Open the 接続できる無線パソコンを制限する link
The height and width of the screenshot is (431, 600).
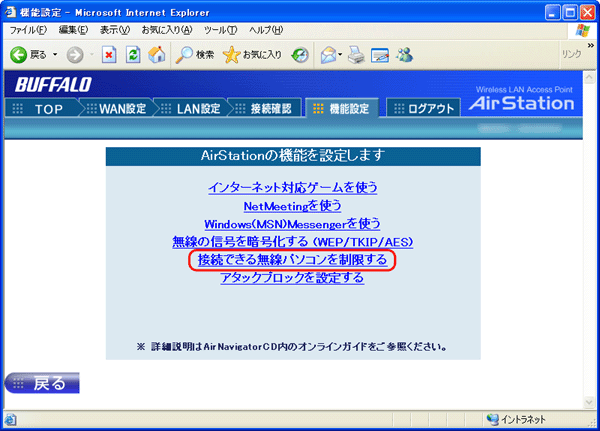(292, 260)
